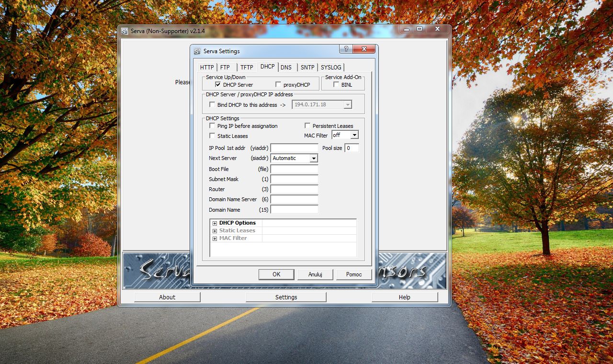This screenshot has width=613, height=364.
Task: Enable the proxyDHCP checkbox
Action: click(x=278, y=85)
